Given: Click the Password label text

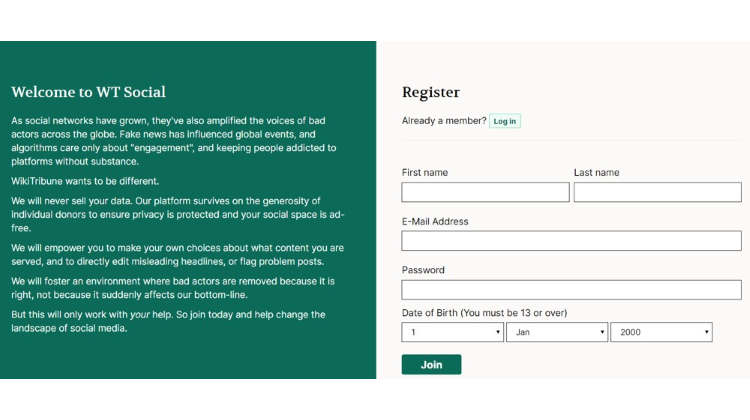Looking at the screenshot, I should tap(423, 270).
